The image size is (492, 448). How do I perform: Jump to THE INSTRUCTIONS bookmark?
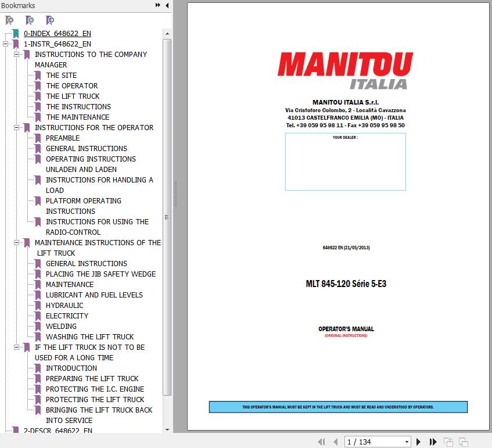pos(78,107)
